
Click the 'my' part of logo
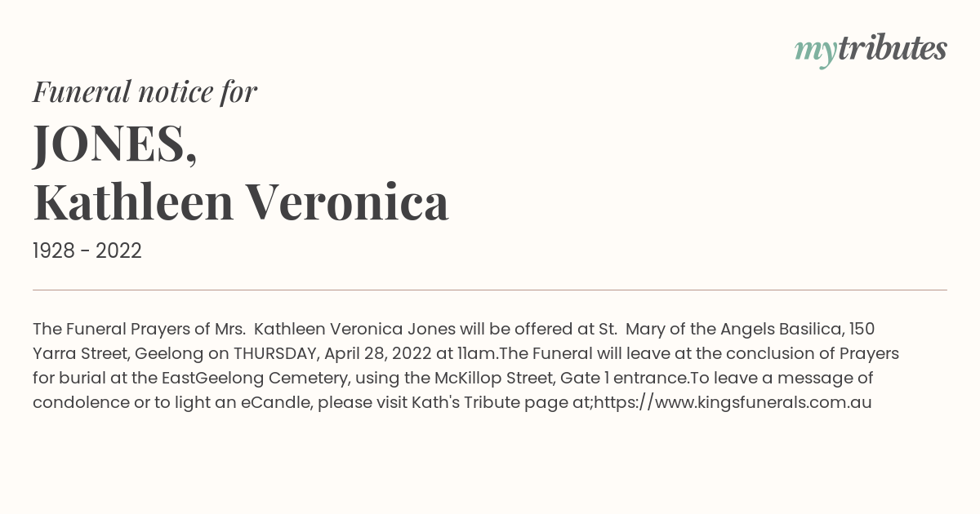816,52
